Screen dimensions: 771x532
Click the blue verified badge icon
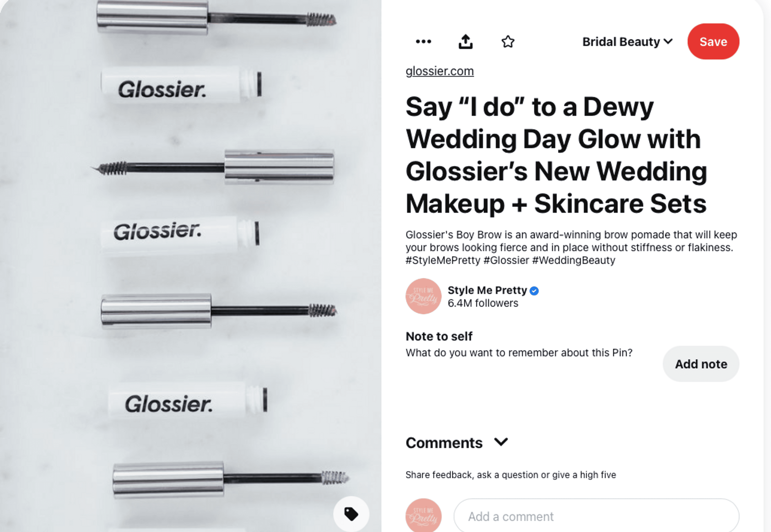(534, 291)
